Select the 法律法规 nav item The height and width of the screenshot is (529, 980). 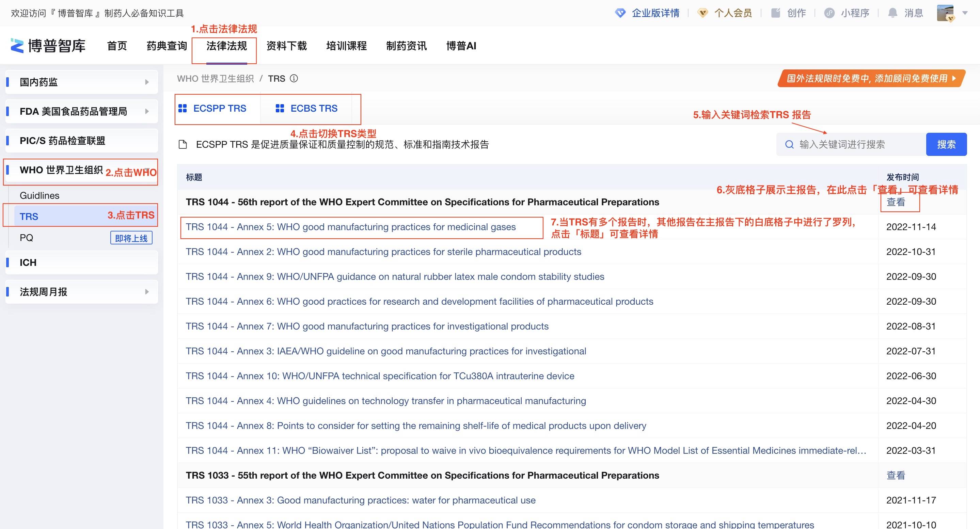227,46
